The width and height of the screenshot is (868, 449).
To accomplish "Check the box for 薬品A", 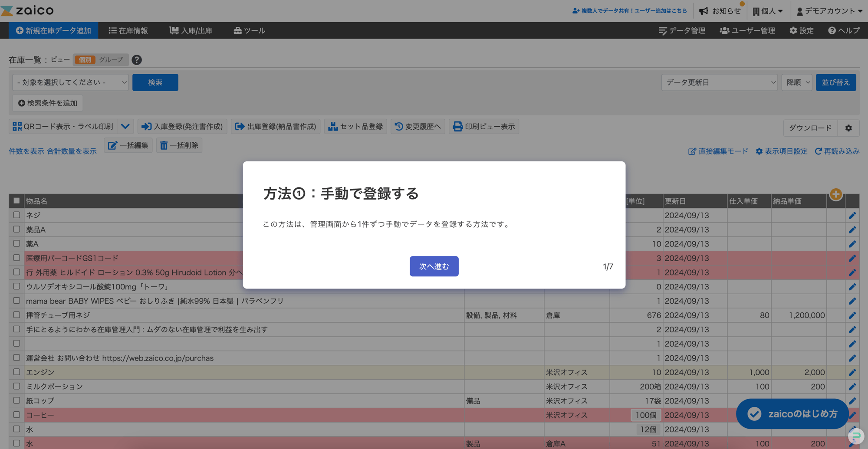I will click(x=16, y=229).
